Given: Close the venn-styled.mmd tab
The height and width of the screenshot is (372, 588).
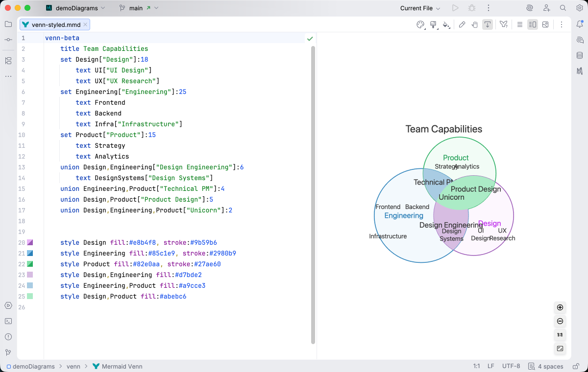Looking at the screenshot, I should point(86,24).
